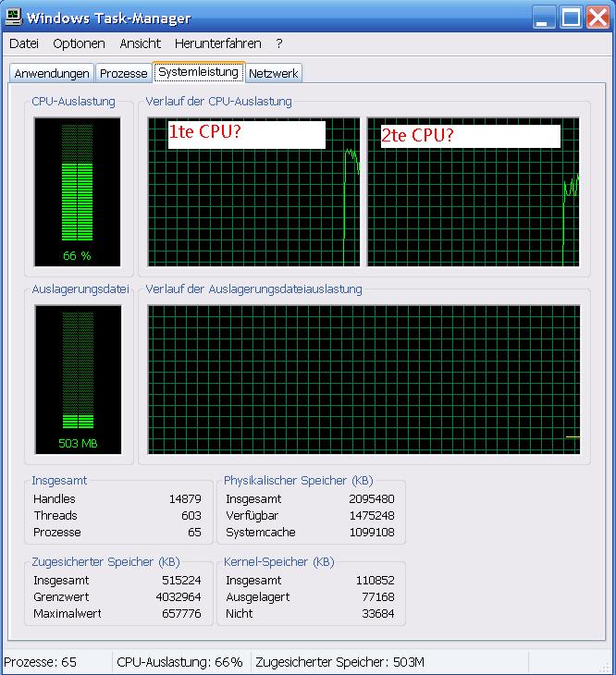The width and height of the screenshot is (616, 675).
Task: Click the Auslagerungsdatei usage history graph
Action: [x=363, y=380]
